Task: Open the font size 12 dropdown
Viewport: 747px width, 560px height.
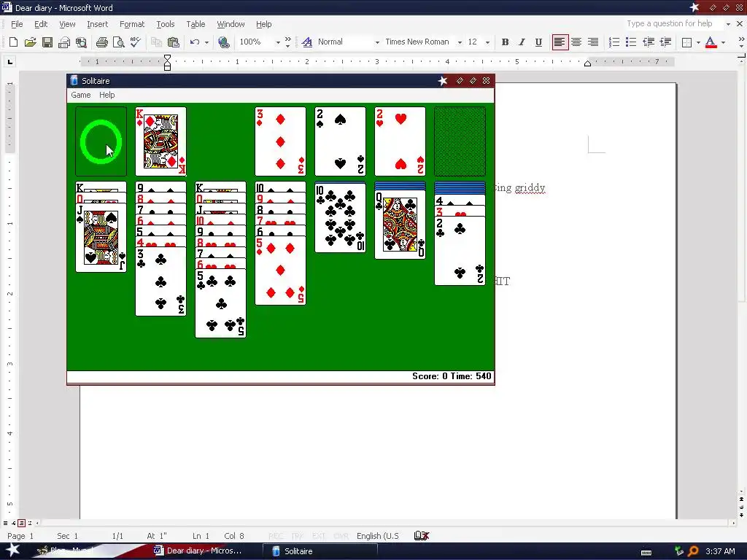Action: coord(487,42)
